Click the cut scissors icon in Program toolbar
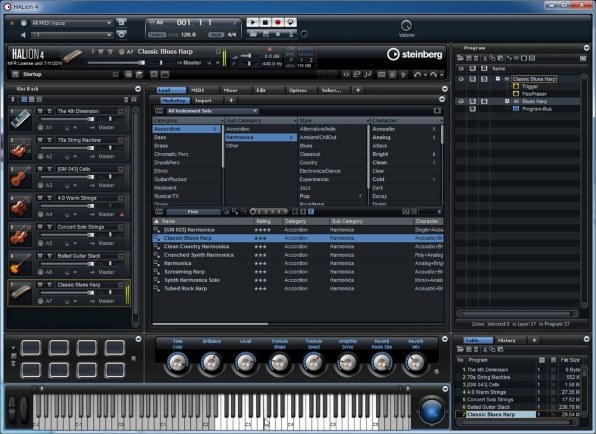The image size is (596, 434). pyautogui.click(x=485, y=58)
